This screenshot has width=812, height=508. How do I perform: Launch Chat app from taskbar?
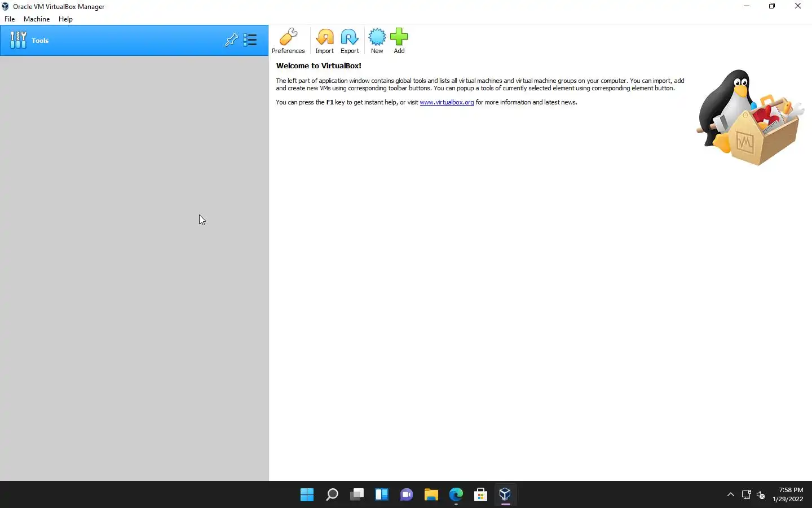[407, 495]
